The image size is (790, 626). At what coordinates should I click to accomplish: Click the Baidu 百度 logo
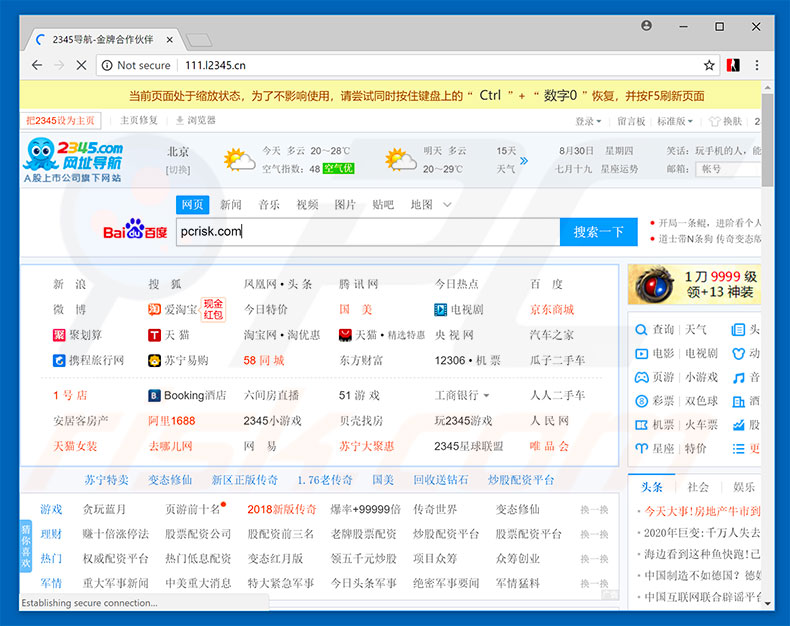pyautogui.click(x=135, y=229)
